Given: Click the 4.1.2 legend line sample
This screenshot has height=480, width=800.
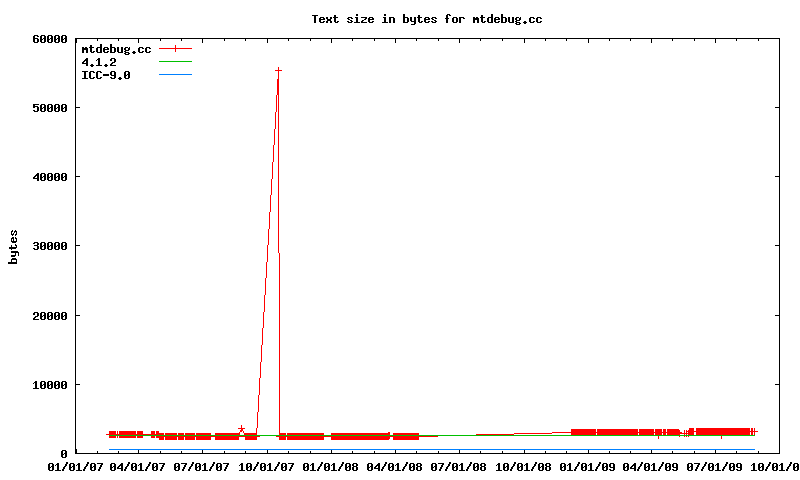Looking at the screenshot, I should (175, 62).
